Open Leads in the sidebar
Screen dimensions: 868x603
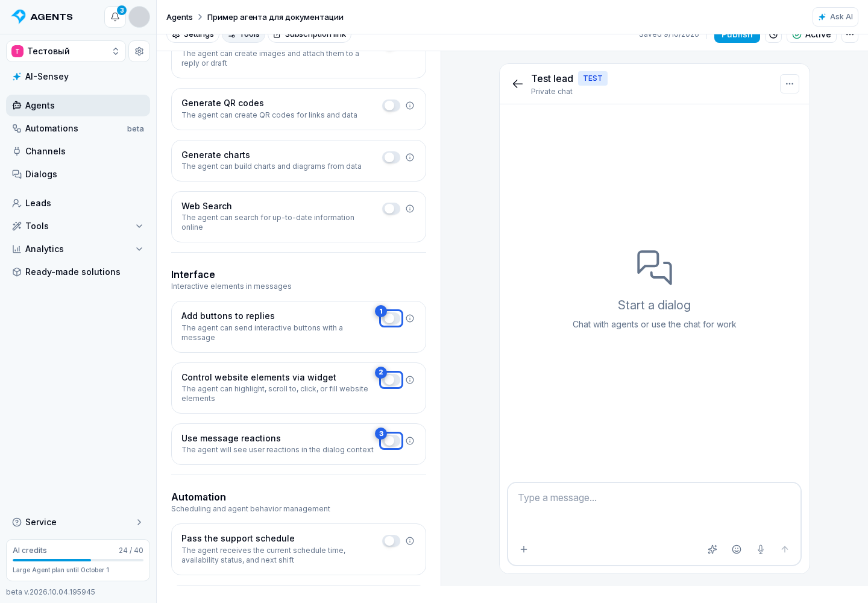[x=78, y=203]
